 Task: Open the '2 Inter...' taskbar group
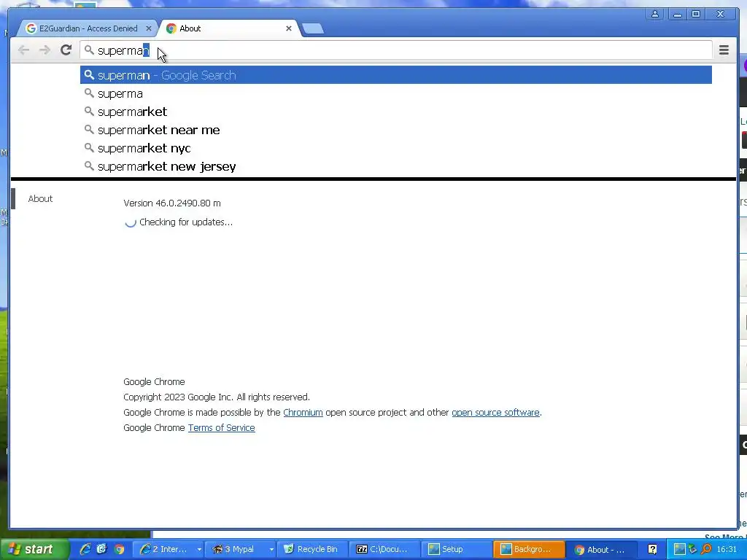coord(164,549)
